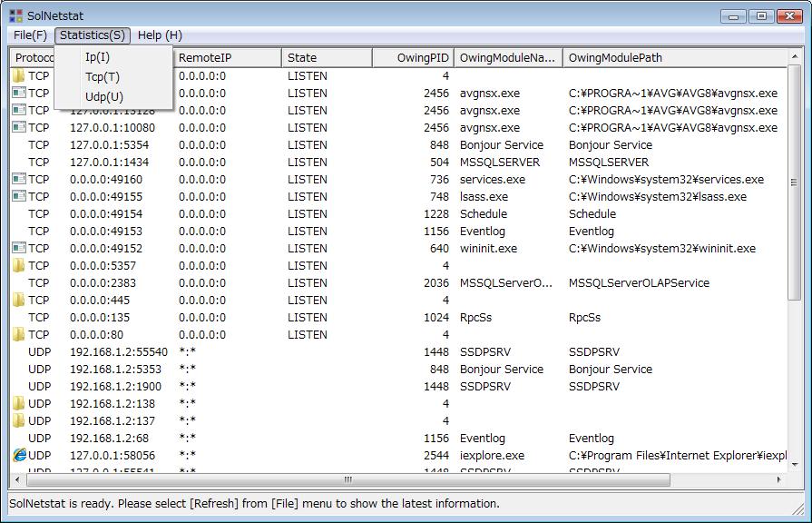Click the vertical scrollbar down arrow
The width and height of the screenshot is (812, 523).
[795, 465]
